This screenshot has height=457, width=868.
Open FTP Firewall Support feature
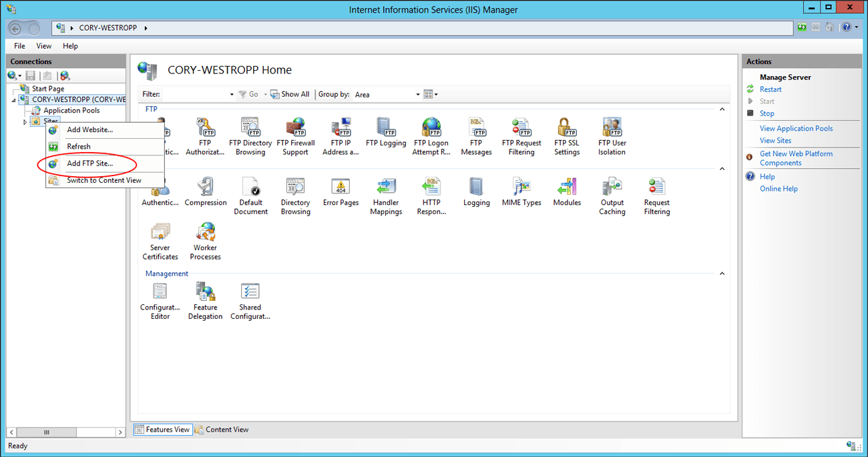click(x=296, y=137)
